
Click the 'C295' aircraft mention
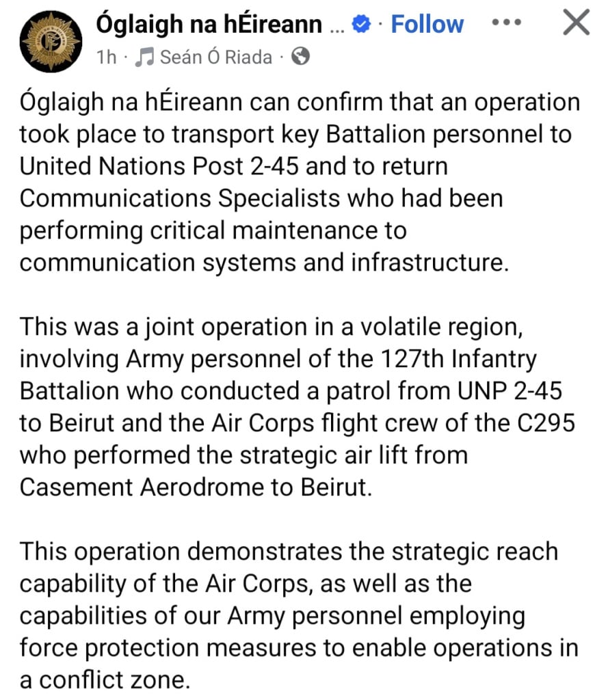[546, 422]
